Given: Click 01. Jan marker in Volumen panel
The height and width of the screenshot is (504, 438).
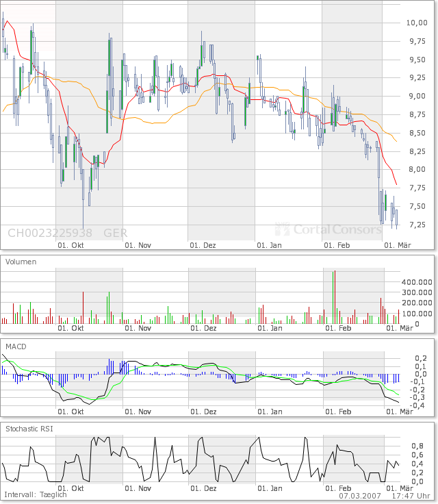Looking at the screenshot, I should 269,328.
